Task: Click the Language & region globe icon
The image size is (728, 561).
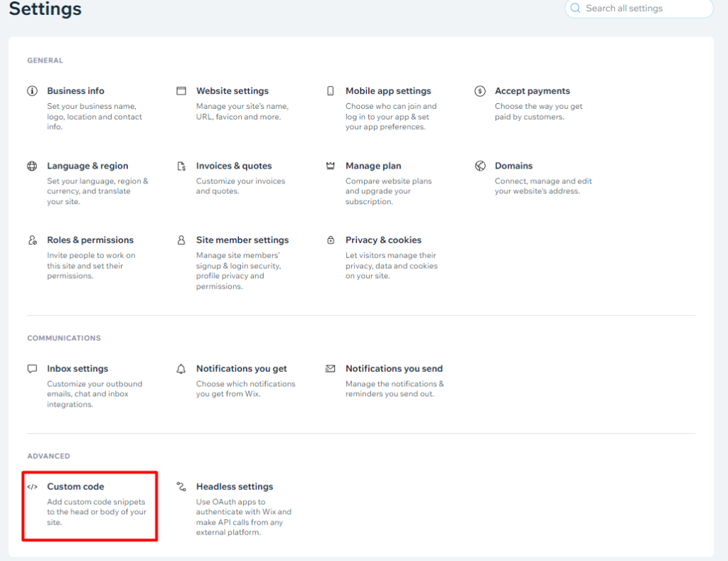Action: (32, 166)
